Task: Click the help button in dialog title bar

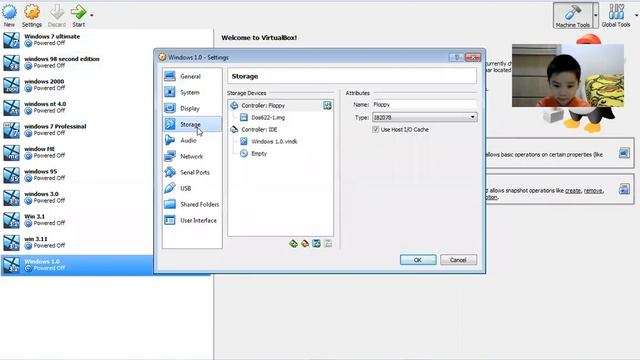Action: (x=457, y=57)
